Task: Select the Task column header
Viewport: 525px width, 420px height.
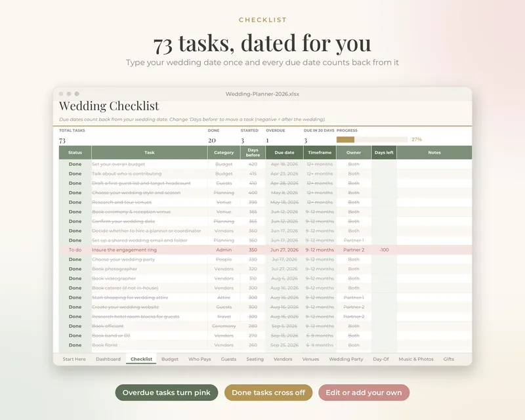Action: [150, 152]
